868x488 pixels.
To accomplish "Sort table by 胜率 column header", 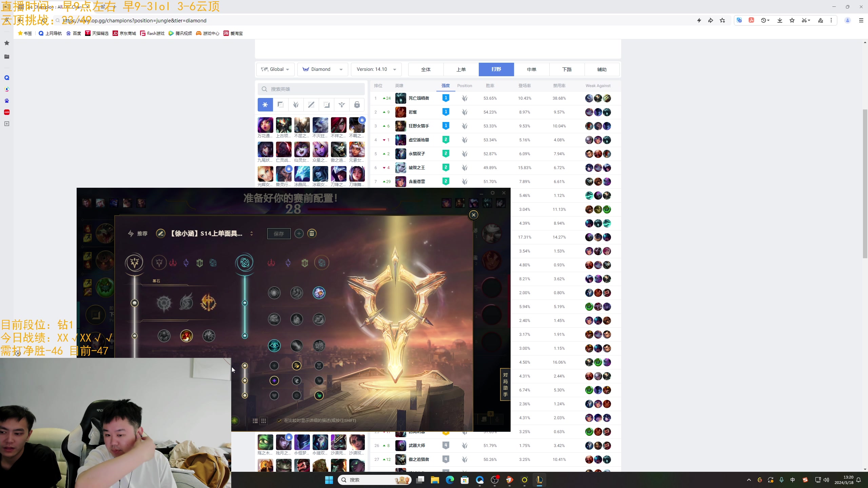I will pos(490,86).
